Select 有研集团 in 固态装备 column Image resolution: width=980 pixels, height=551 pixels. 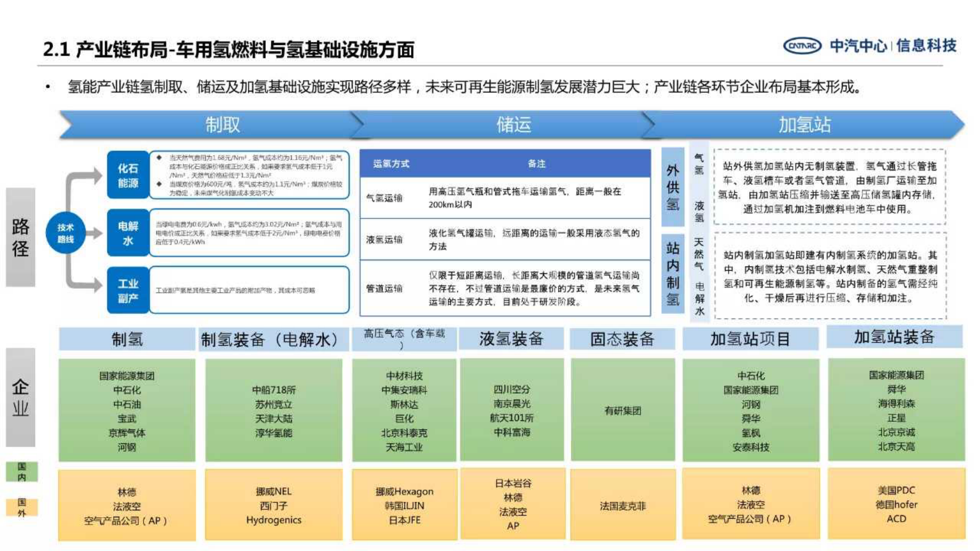(622, 411)
